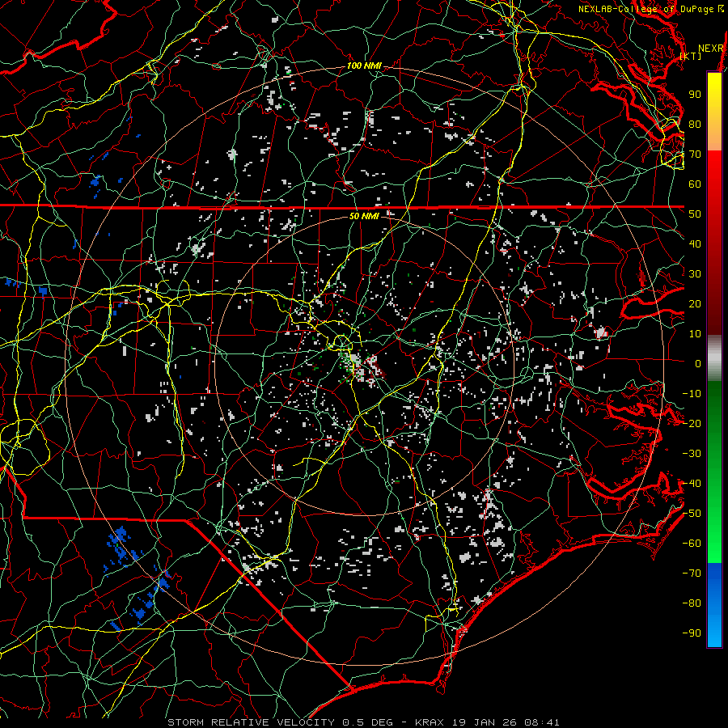Click the "0.5 DEG" elevation text in caption

tap(367, 722)
